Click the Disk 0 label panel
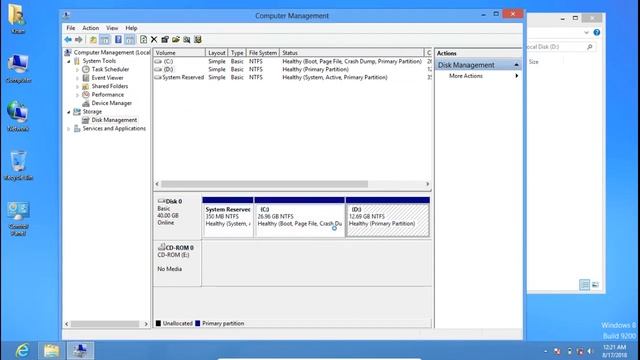 point(177,217)
